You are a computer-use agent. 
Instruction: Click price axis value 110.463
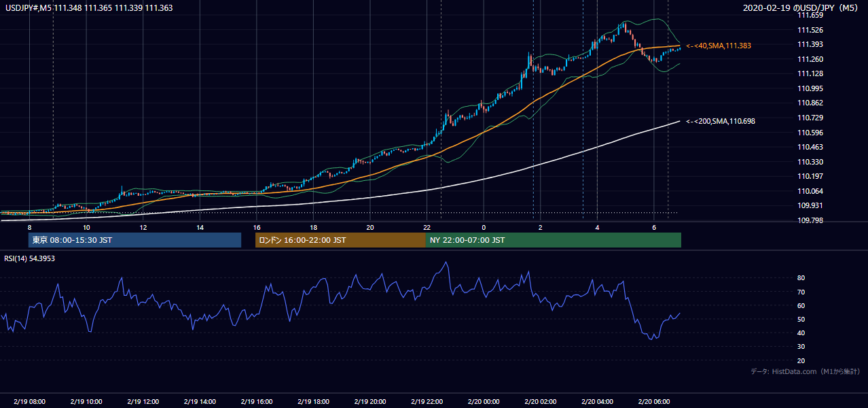click(810, 147)
